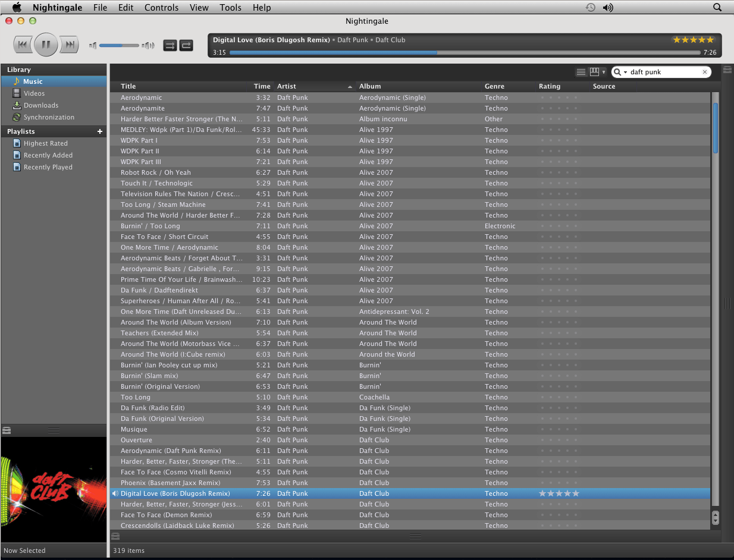Switch to list view icon

pos(581,72)
